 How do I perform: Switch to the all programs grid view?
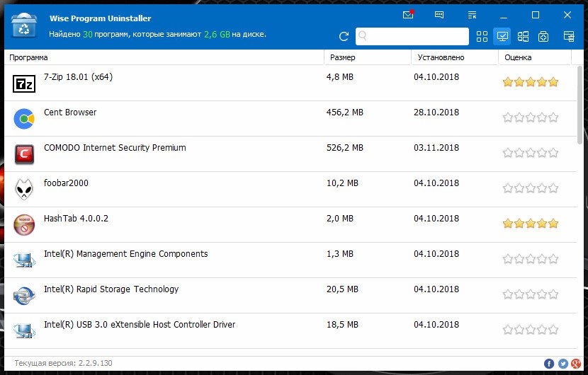[x=482, y=36]
